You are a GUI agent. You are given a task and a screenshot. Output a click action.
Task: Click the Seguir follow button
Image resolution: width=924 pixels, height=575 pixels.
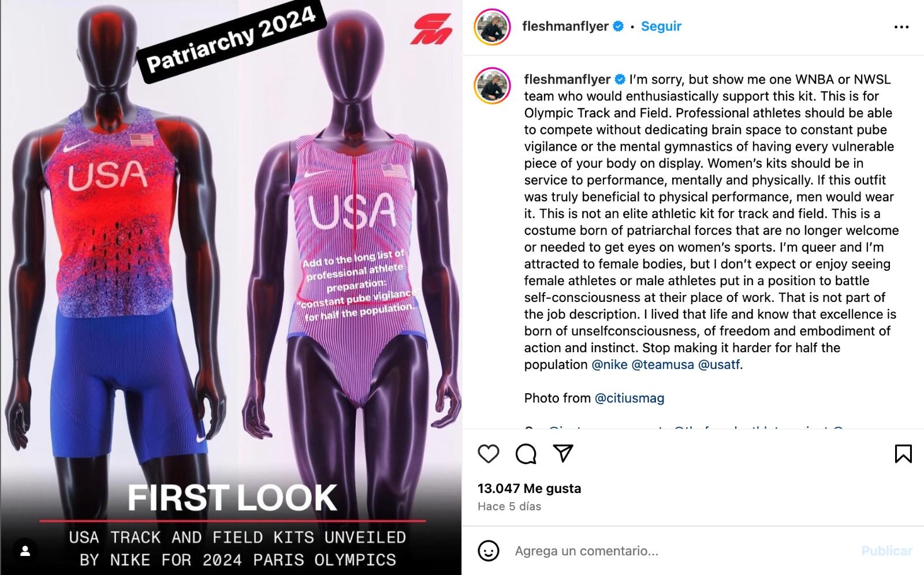coord(661,26)
